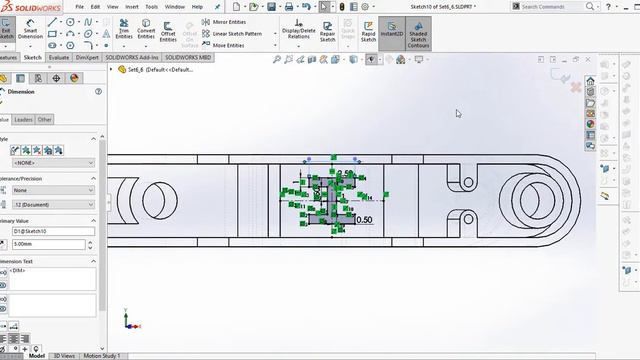Click the Save icon
Screen dimensions: 640x360
coord(271,7)
